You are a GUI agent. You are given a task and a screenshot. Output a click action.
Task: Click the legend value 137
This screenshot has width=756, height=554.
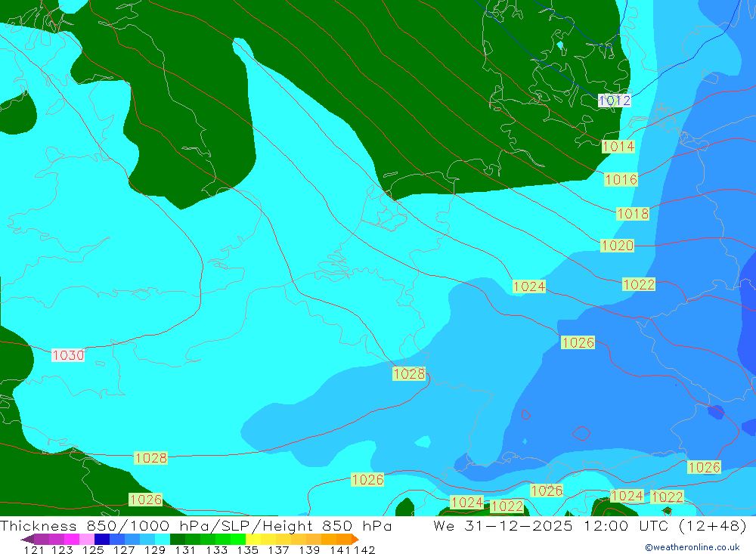[278, 549]
